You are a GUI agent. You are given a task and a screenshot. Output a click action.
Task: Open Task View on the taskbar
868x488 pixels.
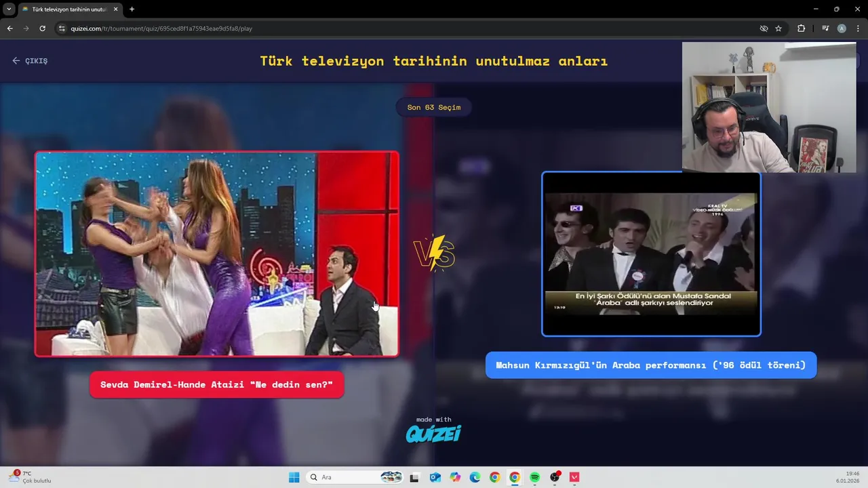tap(414, 477)
